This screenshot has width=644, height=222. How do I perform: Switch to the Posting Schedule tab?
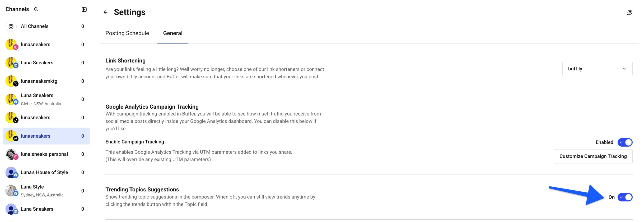[x=127, y=33]
